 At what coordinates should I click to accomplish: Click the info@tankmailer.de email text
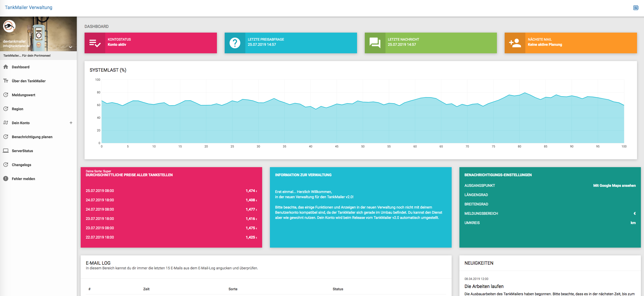tap(17, 46)
